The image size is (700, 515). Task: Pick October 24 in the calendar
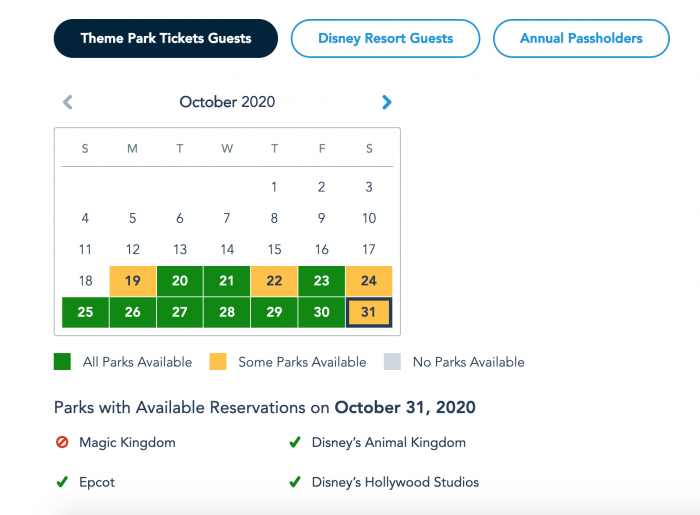tap(369, 281)
